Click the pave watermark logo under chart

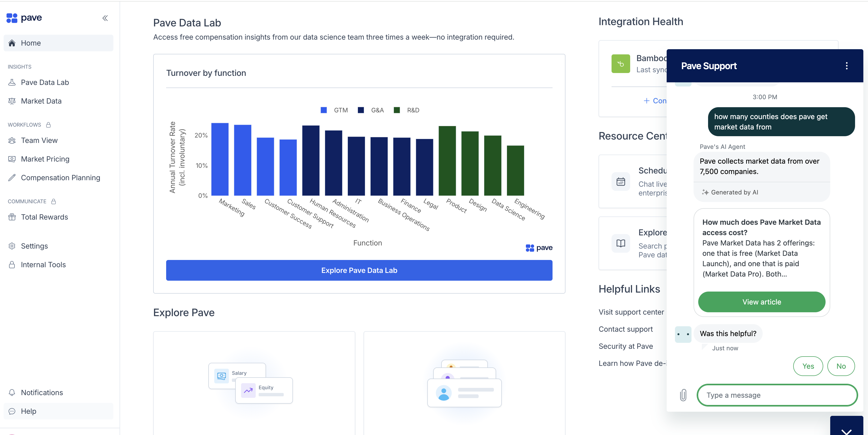point(539,248)
